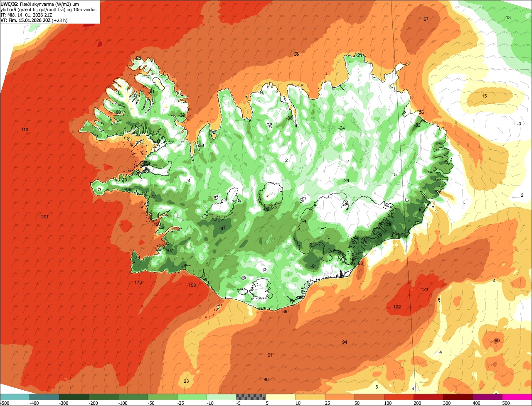This screenshot has width=532, height=406.
Task: Click the flux value "67" on the map
Action: [x=426, y=19]
